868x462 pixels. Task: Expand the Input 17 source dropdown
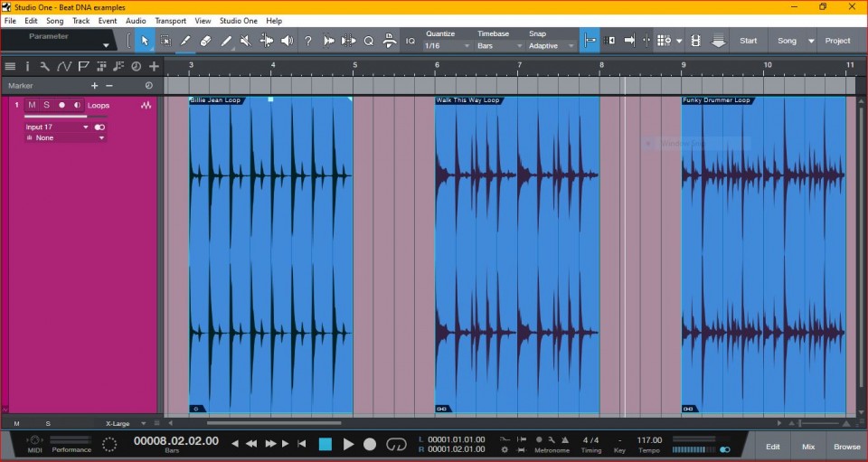(x=85, y=127)
